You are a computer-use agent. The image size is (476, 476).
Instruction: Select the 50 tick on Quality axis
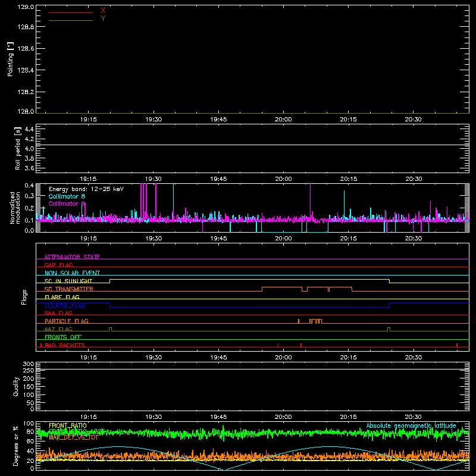pos(30,403)
